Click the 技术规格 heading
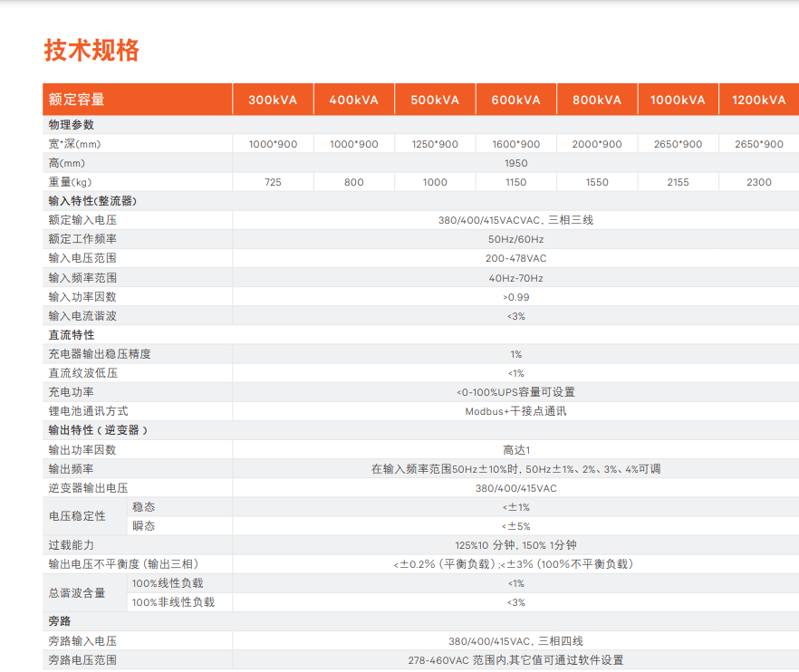 point(91,51)
